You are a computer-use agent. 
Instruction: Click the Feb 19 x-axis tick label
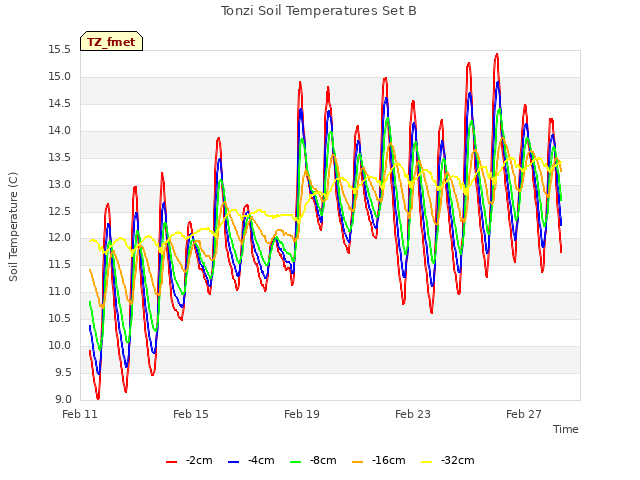click(302, 414)
